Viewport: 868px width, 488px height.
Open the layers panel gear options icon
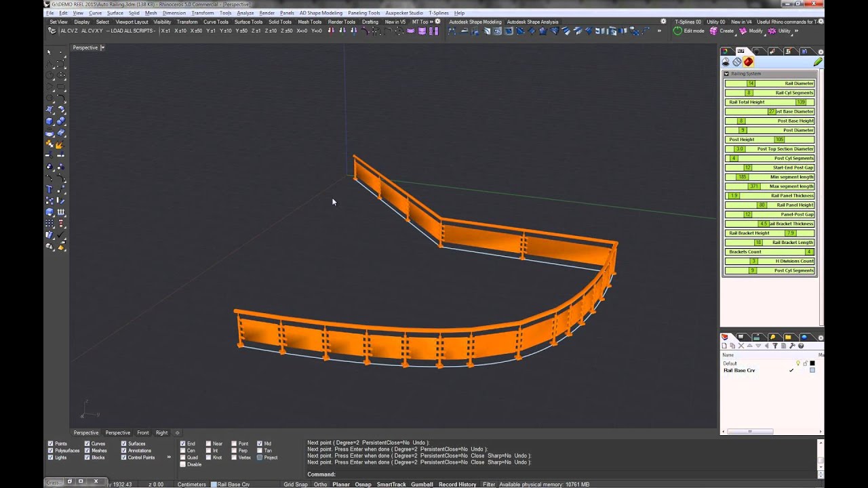point(821,338)
